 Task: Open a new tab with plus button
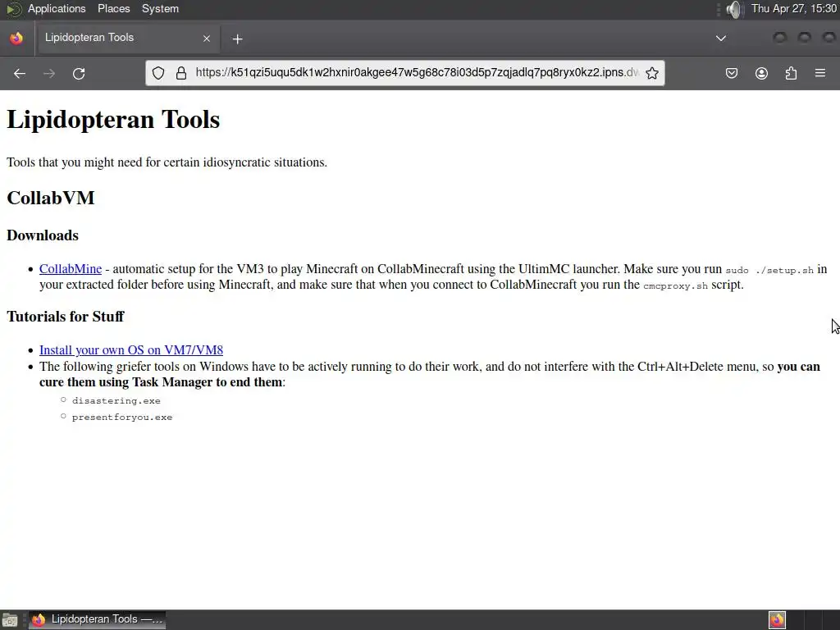[x=237, y=39]
